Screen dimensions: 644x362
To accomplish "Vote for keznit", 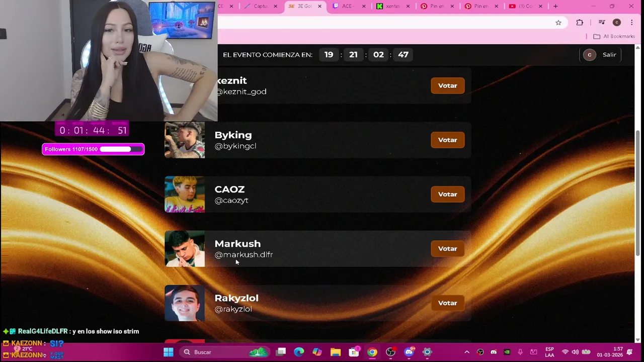I will coord(447,85).
